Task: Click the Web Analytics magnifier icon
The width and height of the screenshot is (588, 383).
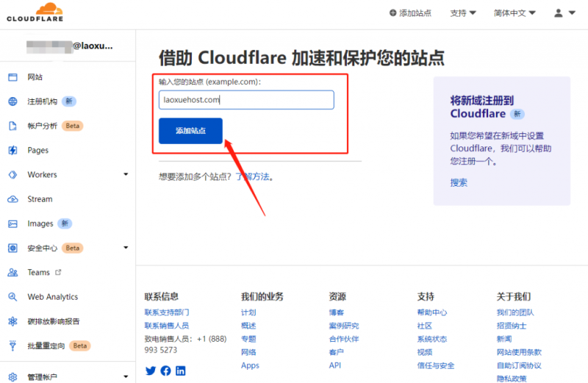Action: click(x=12, y=297)
